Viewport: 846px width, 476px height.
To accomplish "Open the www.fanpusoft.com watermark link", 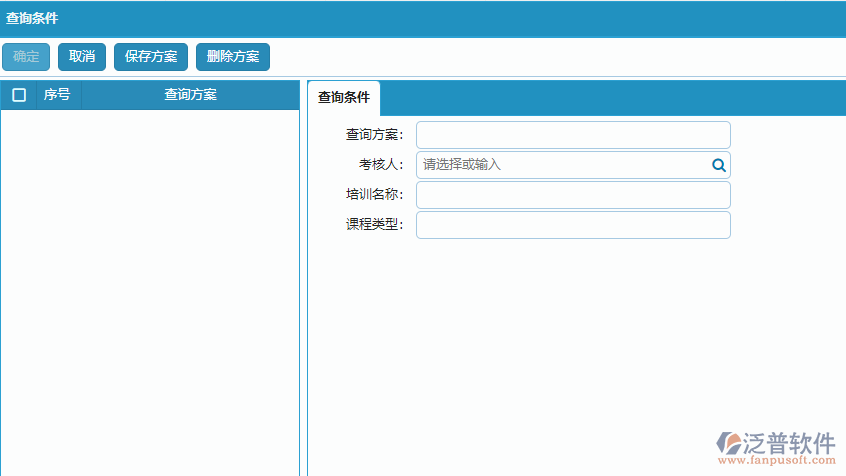I will point(777,462).
